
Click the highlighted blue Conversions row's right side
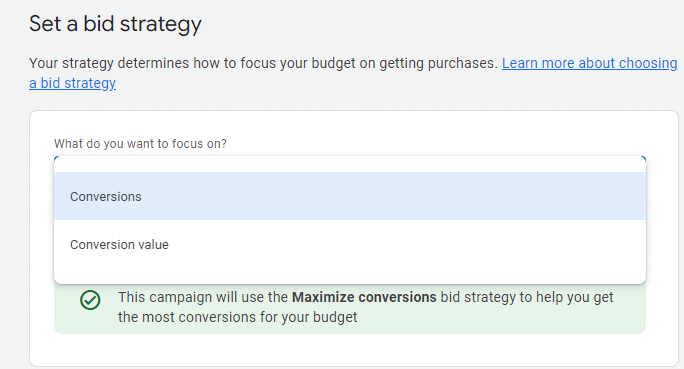coord(523,196)
